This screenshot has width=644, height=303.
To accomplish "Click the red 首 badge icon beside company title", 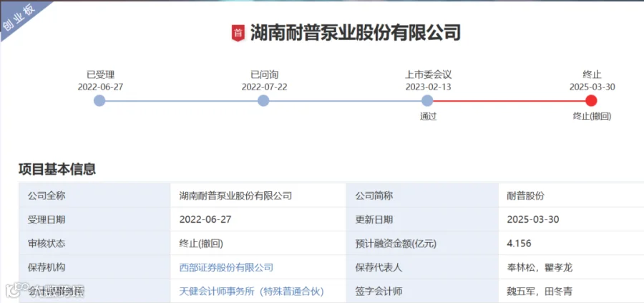I will click(238, 33).
